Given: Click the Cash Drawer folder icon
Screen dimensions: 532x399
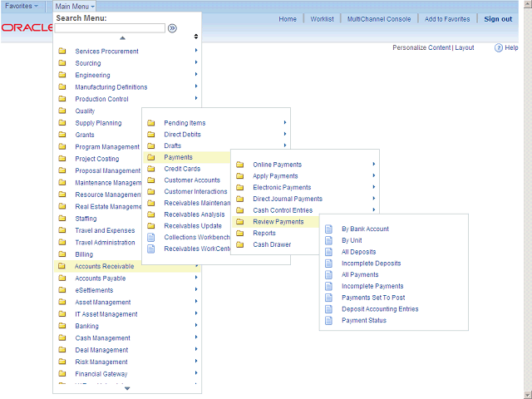Looking at the screenshot, I should [240, 245].
